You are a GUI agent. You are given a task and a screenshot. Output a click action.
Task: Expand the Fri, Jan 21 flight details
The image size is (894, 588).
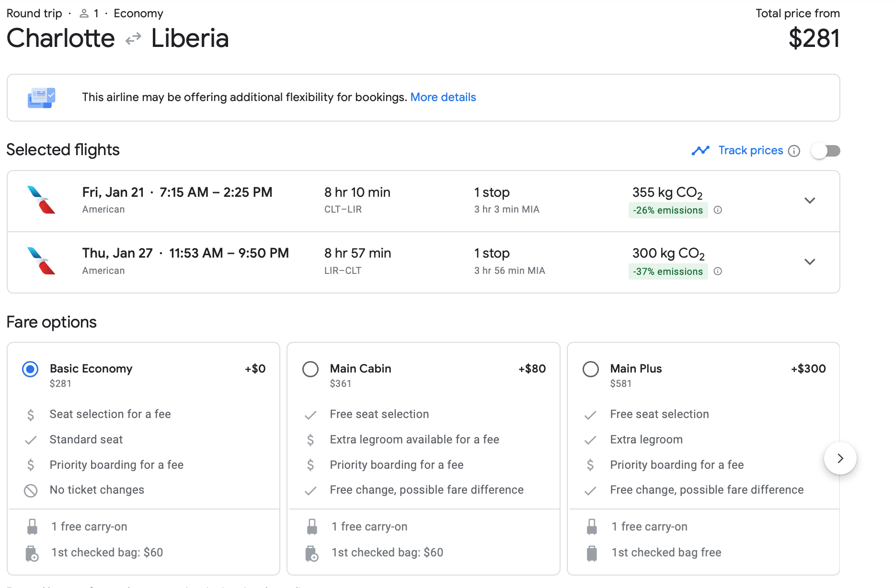click(810, 201)
